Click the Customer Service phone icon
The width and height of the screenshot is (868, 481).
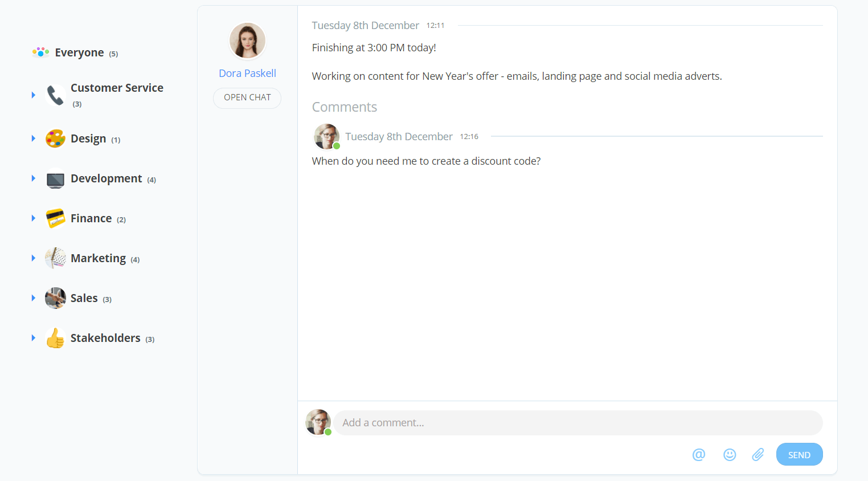coord(55,95)
